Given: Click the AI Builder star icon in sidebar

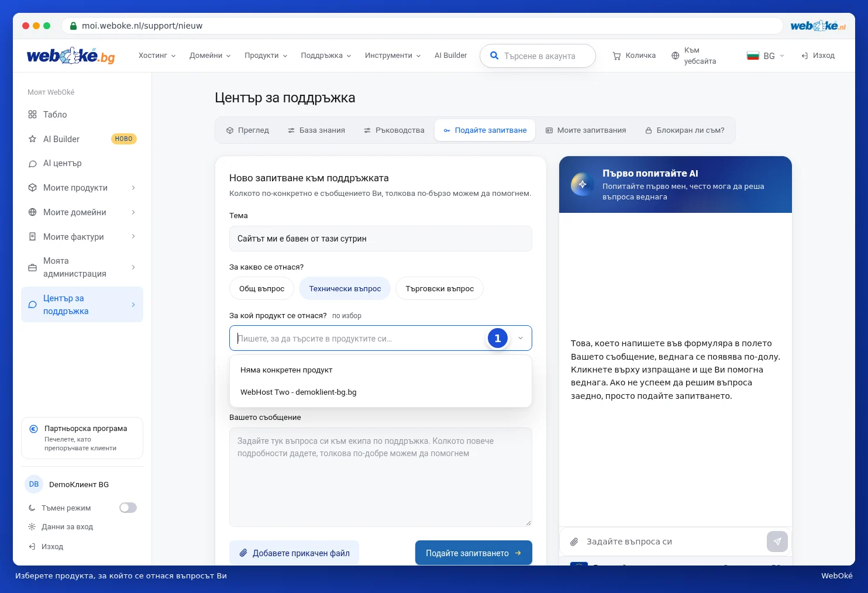Looking at the screenshot, I should point(32,139).
